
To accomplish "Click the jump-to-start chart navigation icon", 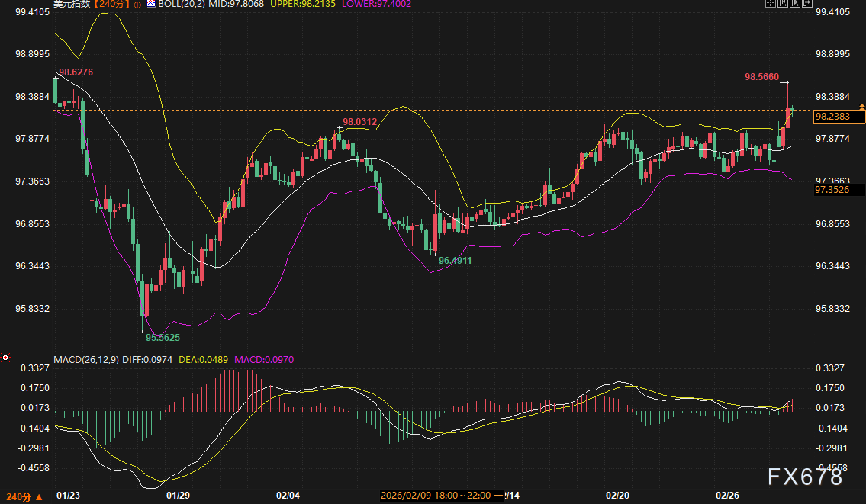I will [782, 4].
